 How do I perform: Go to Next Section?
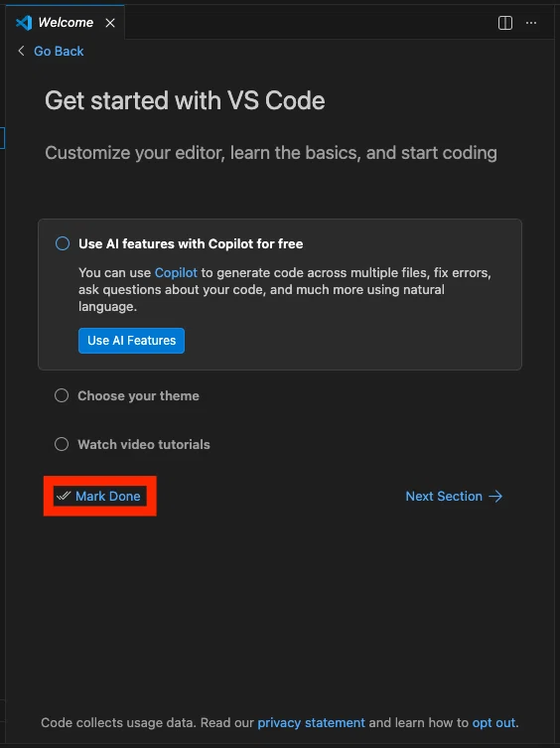tap(444, 496)
